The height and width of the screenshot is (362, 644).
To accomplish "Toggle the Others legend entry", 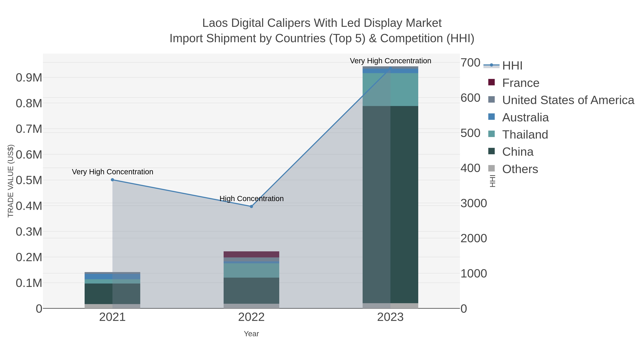I will point(513,169).
